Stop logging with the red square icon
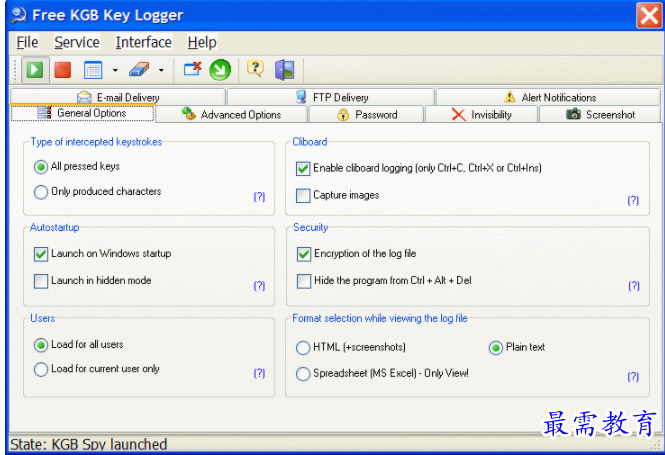 pyautogui.click(x=63, y=70)
